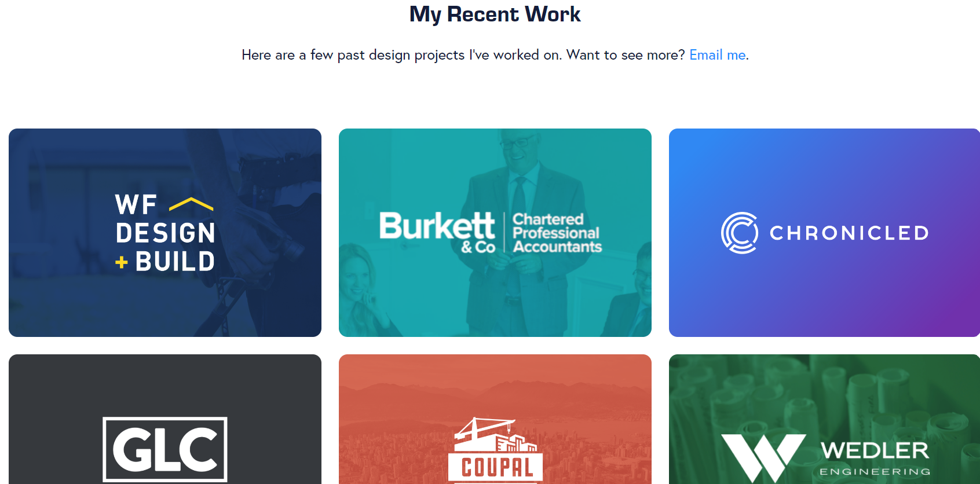Image resolution: width=980 pixels, height=484 pixels.
Task: Click the Chronicled circular "C" logo icon
Action: tap(740, 233)
